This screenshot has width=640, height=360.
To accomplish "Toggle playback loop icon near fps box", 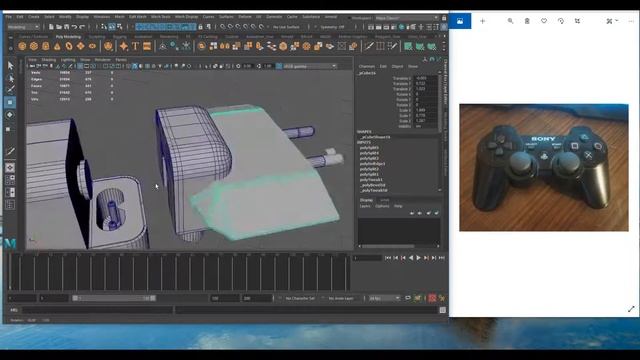I will tap(408, 298).
